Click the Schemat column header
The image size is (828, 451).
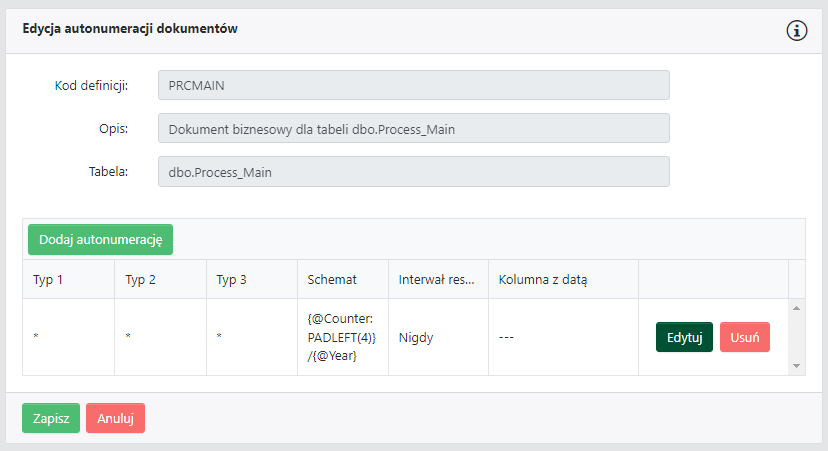(x=332, y=279)
